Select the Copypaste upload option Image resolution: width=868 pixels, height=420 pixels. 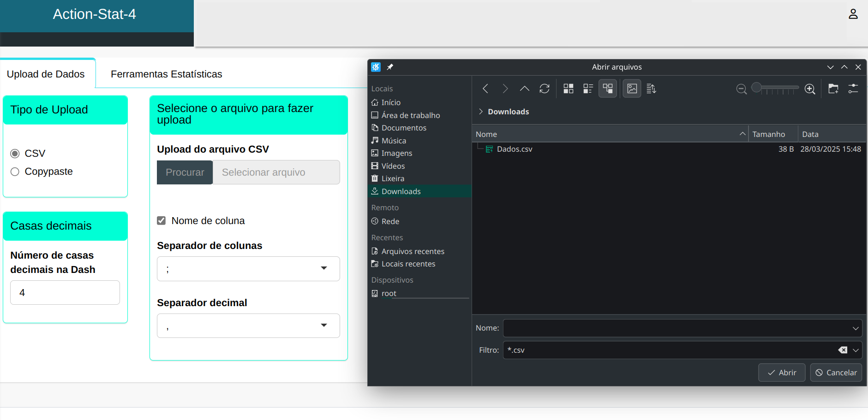(15, 172)
